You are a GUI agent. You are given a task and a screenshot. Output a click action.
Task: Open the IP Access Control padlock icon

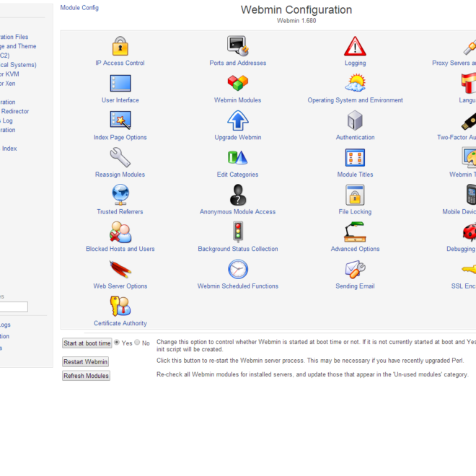pos(120,46)
